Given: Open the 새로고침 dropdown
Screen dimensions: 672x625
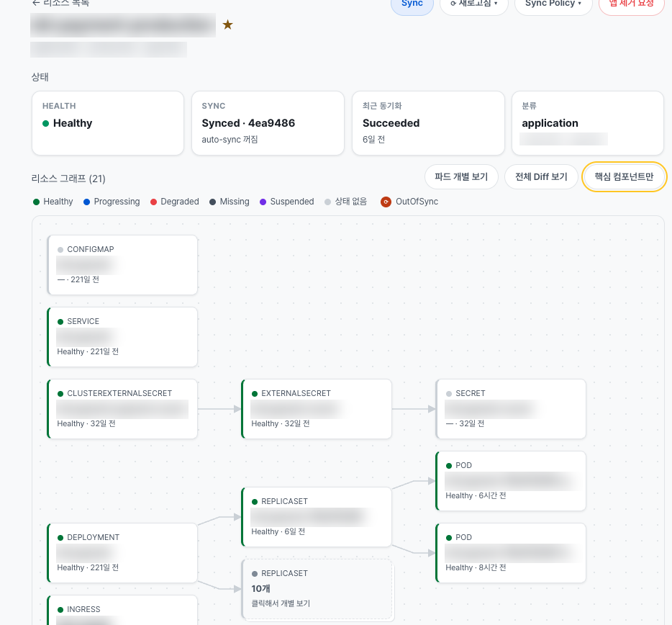Looking at the screenshot, I should pyautogui.click(x=474, y=4).
